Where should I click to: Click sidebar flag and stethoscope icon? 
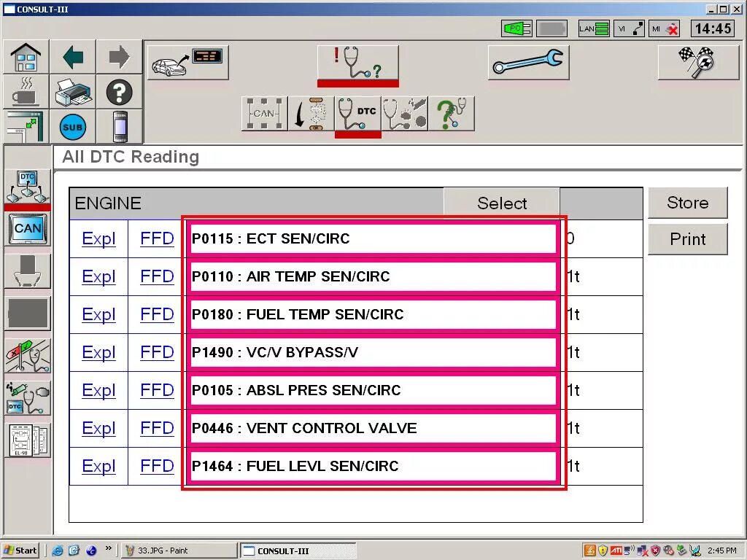coord(28,356)
